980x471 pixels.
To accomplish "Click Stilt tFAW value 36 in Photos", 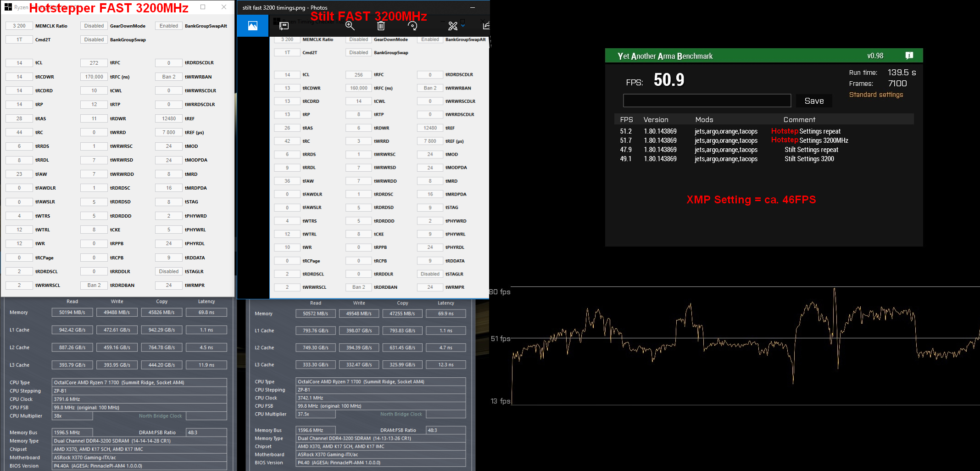I will point(287,181).
